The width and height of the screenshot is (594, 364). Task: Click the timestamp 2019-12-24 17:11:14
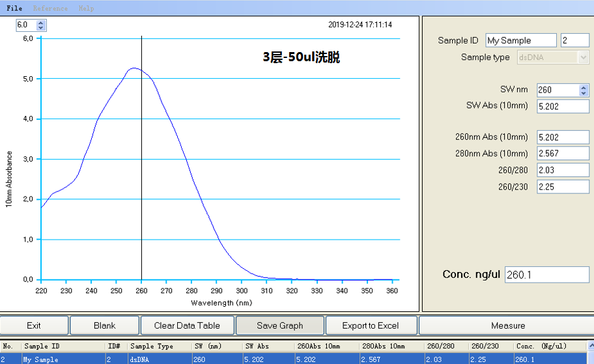click(x=360, y=25)
